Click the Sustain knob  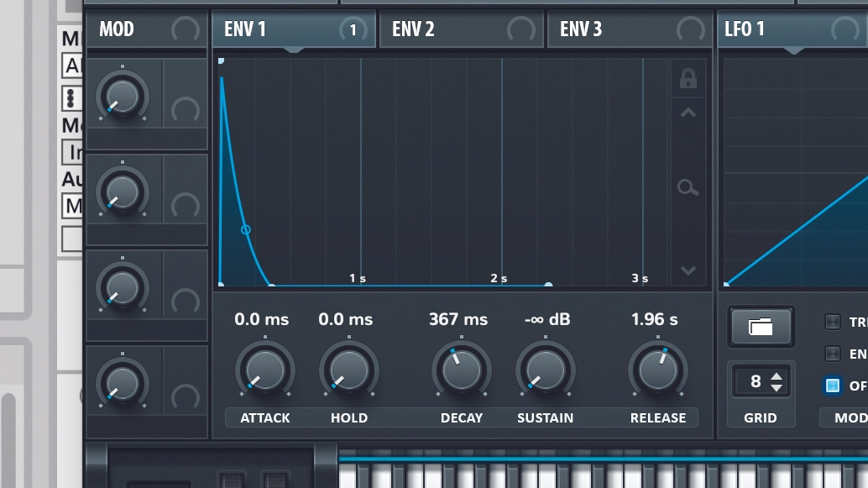coord(546,370)
